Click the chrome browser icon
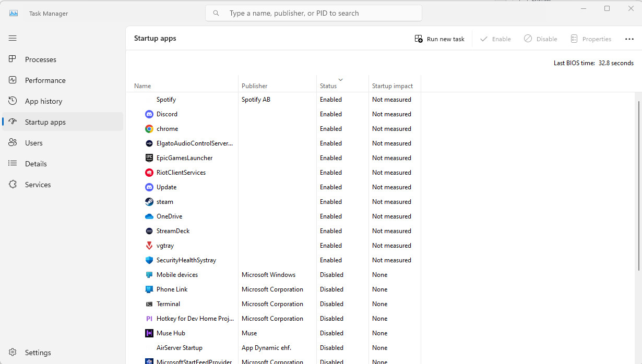The width and height of the screenshot is (642, 364). point(149,129)
